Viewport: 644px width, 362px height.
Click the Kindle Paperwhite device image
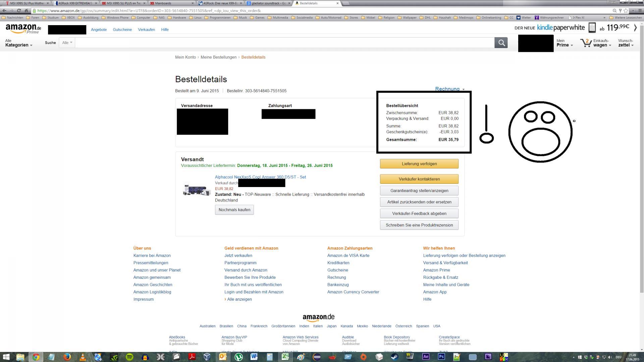[x=592, y=27]
